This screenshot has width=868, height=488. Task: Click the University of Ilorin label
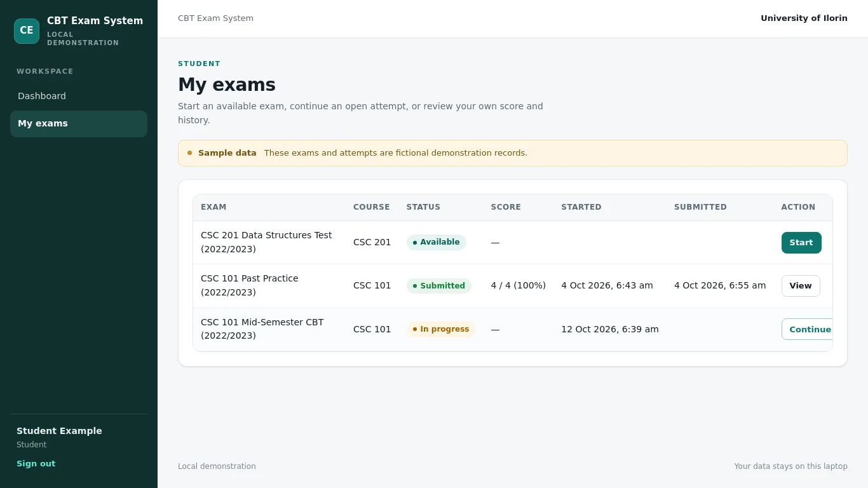[x=804, y=18]
